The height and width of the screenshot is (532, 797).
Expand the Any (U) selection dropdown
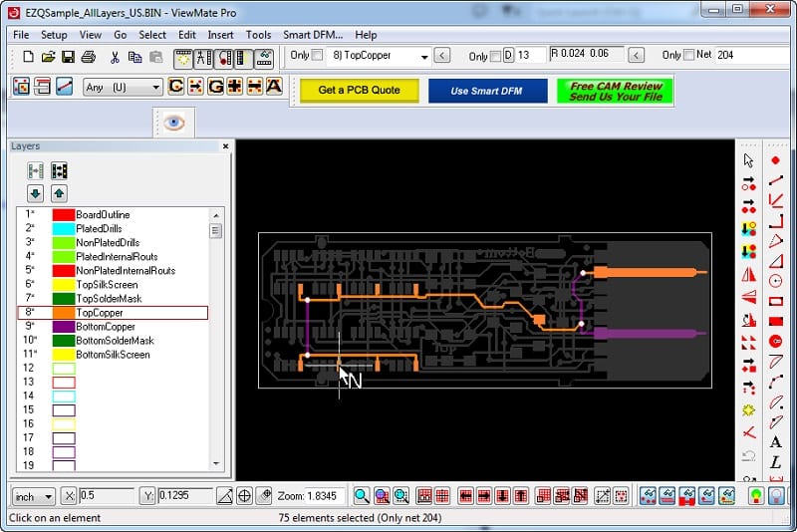tap(155, 88)
